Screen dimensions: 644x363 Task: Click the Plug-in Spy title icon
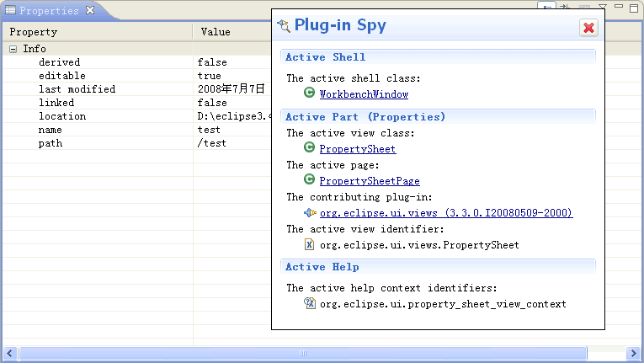tap(284, 26)
